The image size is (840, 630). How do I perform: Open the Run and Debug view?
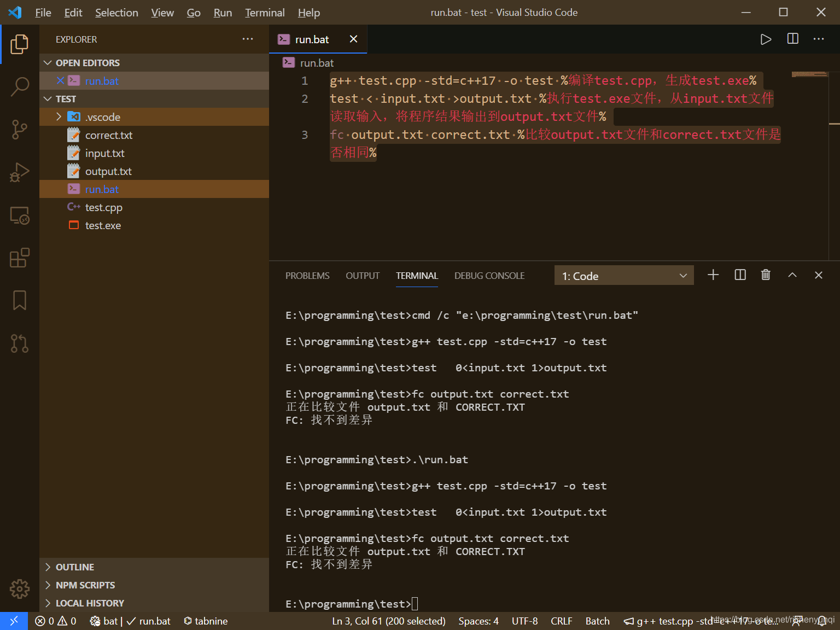tap(20, 172)
